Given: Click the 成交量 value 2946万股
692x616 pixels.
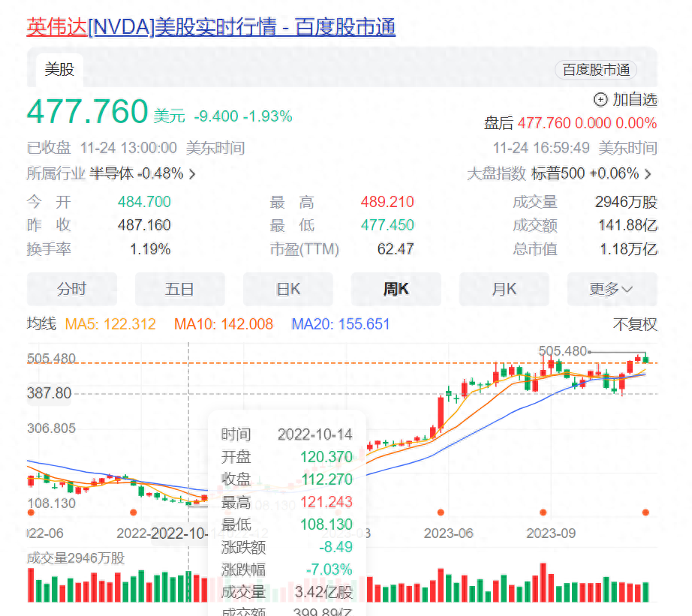Looking at the screenshot, I should 626,202.
